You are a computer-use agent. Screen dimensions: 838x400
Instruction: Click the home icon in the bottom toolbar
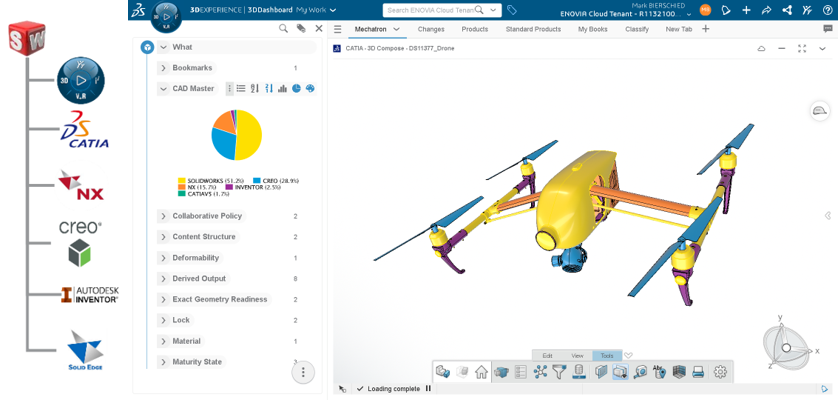[481, 372]
